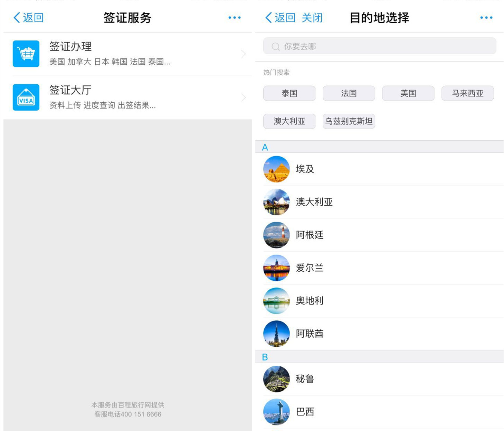Click 返回 on the 签证服务 screen
Viewport: 504px width, 431px height.
click(x=28, y=17)
